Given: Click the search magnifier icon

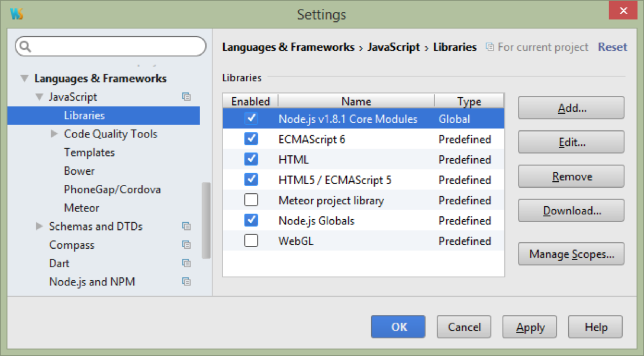Looking at the screenshot, I should pyautogui.click(x=25, y=46).
